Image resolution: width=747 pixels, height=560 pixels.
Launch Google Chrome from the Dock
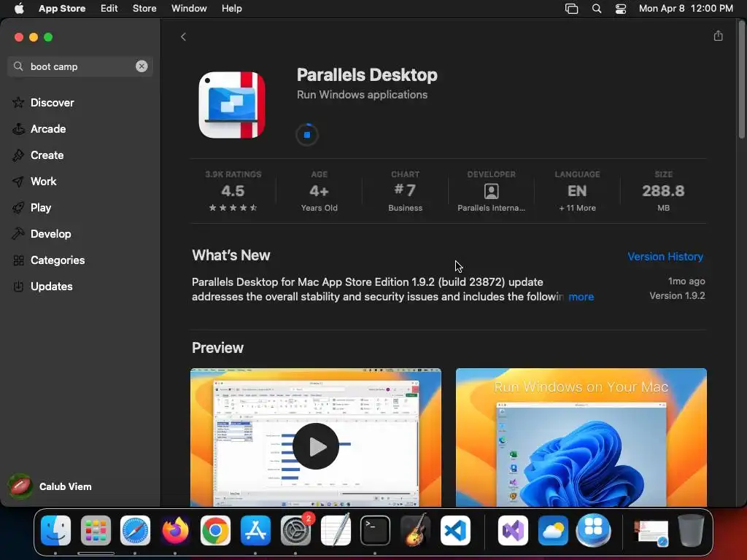pos(215,530)
